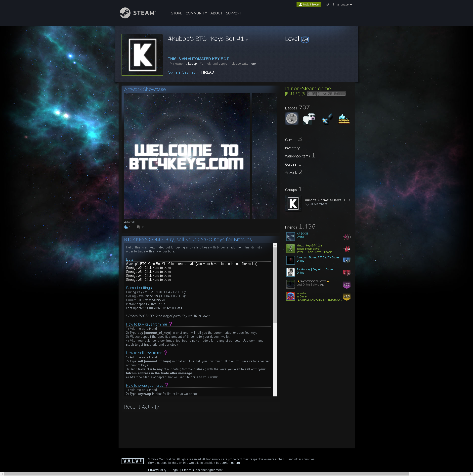Click HASOON's level 1280 badge
473x476 pixels.
(347, 237)
